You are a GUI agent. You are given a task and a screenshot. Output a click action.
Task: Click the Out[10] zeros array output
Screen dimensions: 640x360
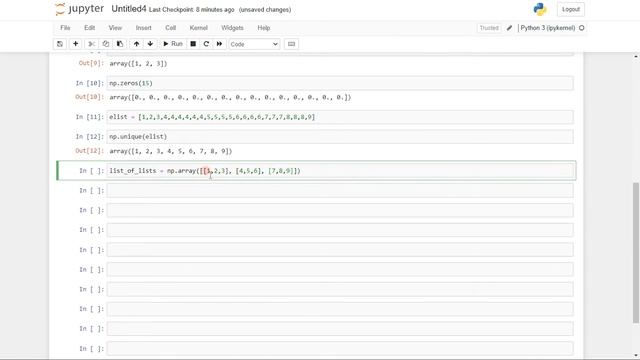point(230,98)
